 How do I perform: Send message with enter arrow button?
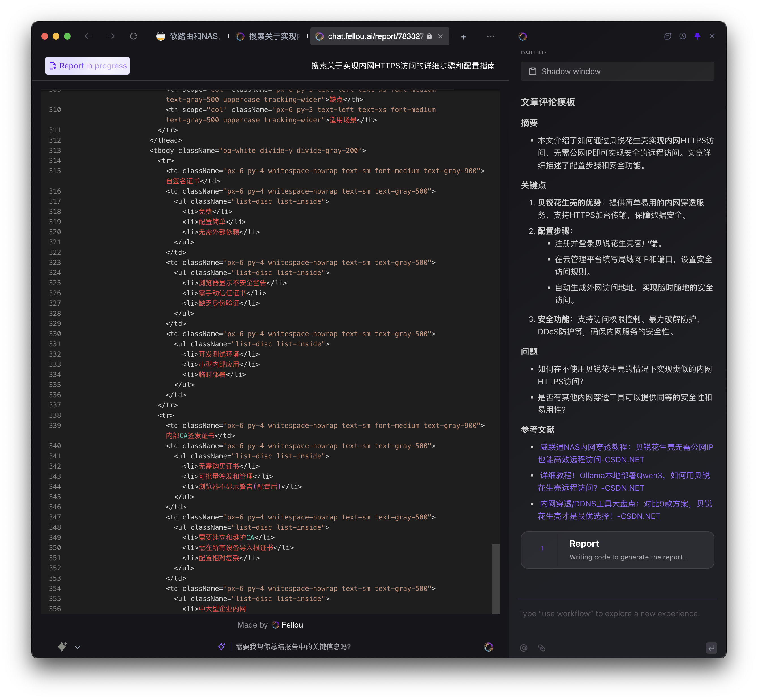click(711, 648)
